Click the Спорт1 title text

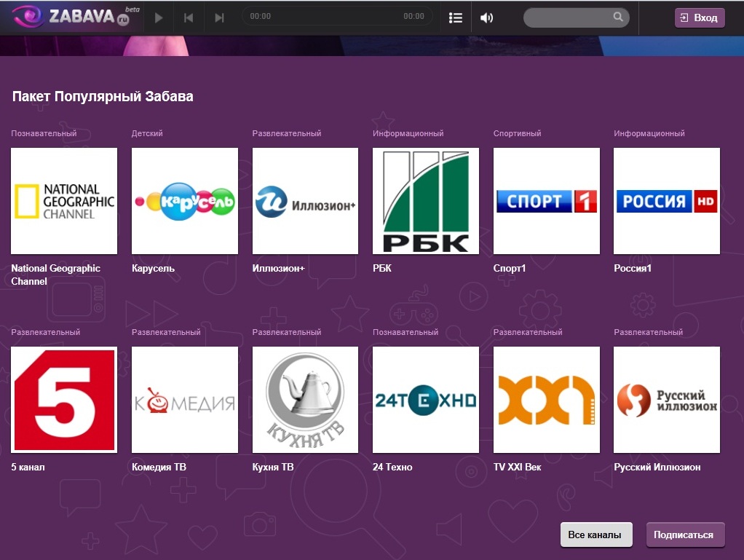[x=510, y=269]
